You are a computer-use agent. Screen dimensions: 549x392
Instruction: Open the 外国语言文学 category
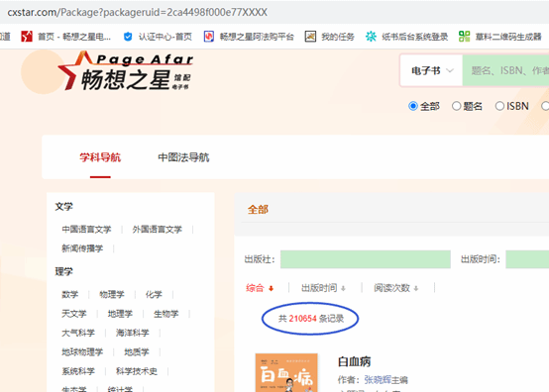[x=158, y=230]
